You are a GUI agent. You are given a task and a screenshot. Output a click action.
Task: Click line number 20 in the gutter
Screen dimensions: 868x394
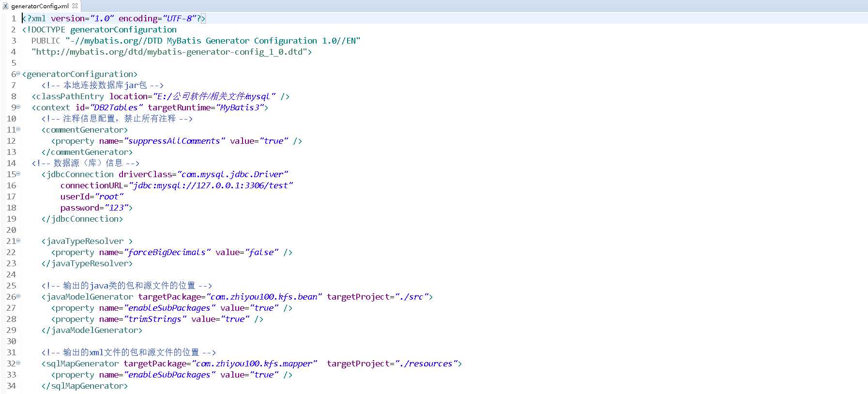11,230
